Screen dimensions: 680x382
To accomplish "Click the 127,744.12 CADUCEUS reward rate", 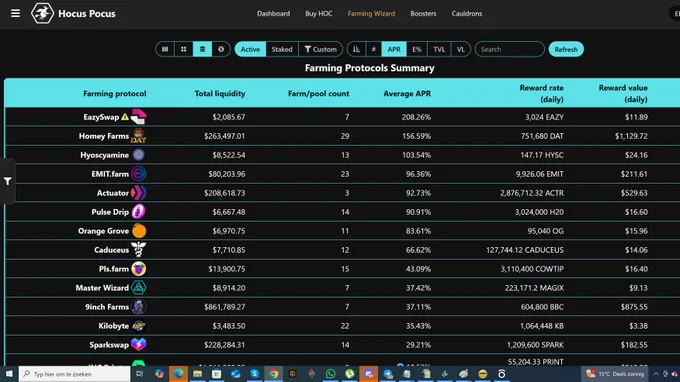I will [525, 250].
